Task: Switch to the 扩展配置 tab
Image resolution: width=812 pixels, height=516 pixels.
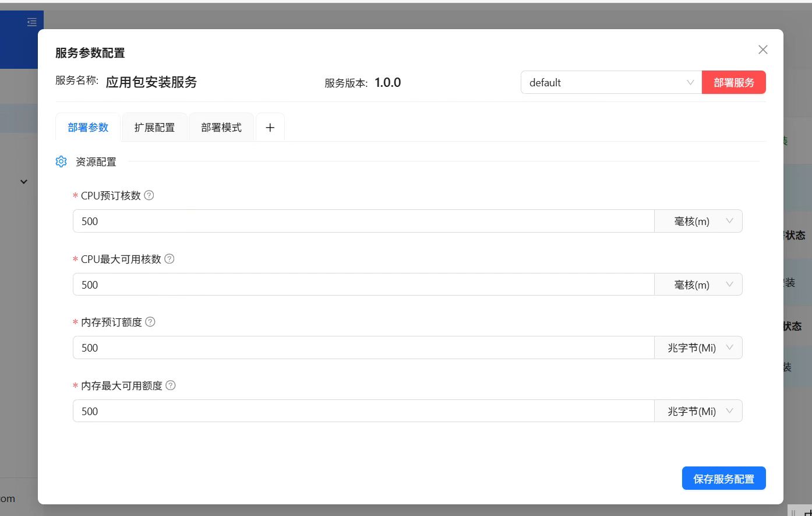Action: point(154,127)
